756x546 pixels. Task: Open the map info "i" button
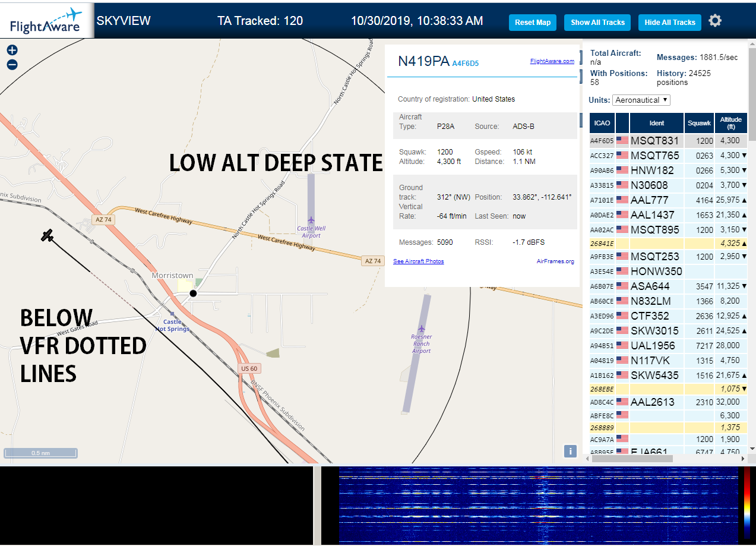click(570, 452)
